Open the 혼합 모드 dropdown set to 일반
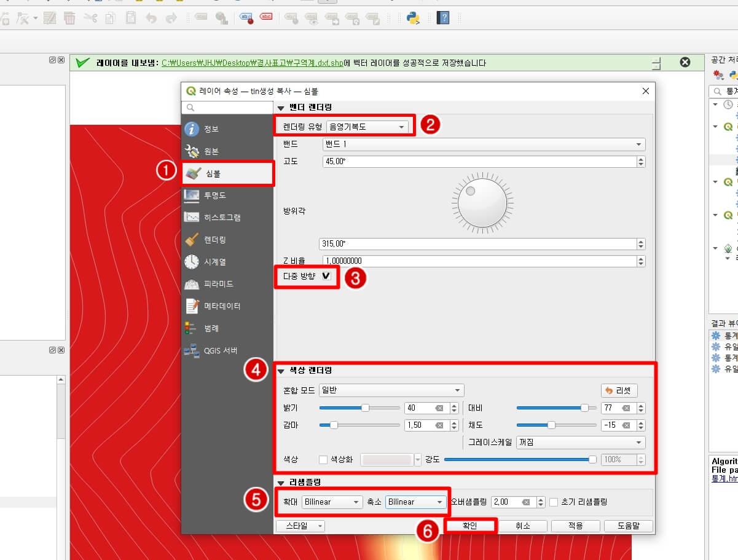The height and width of the screenshot is (560, 738). (x=391, y=390)
